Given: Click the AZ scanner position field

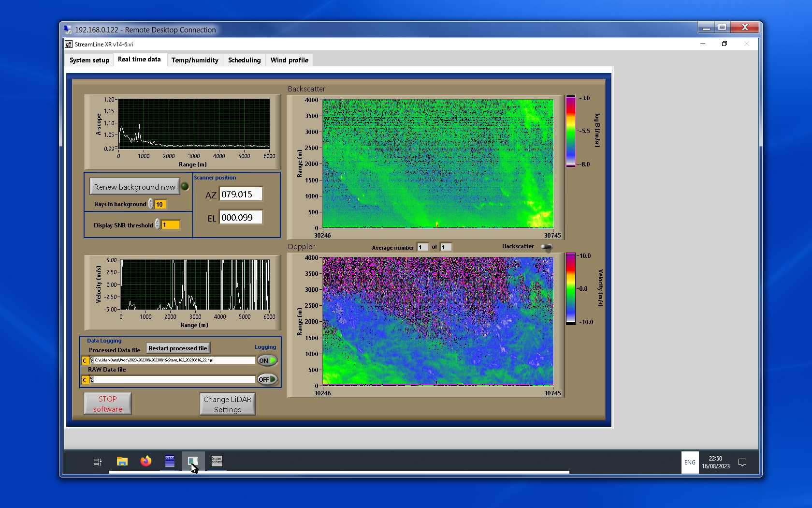Looking at the screenshot, I should click(241, 194).
